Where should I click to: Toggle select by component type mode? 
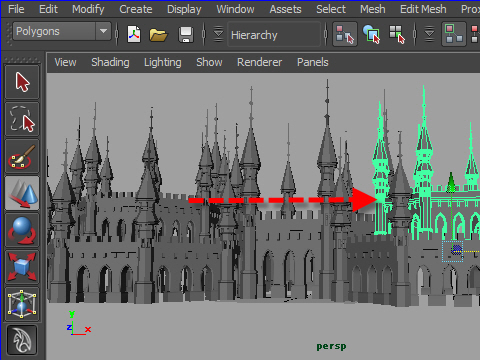[397, 34]
